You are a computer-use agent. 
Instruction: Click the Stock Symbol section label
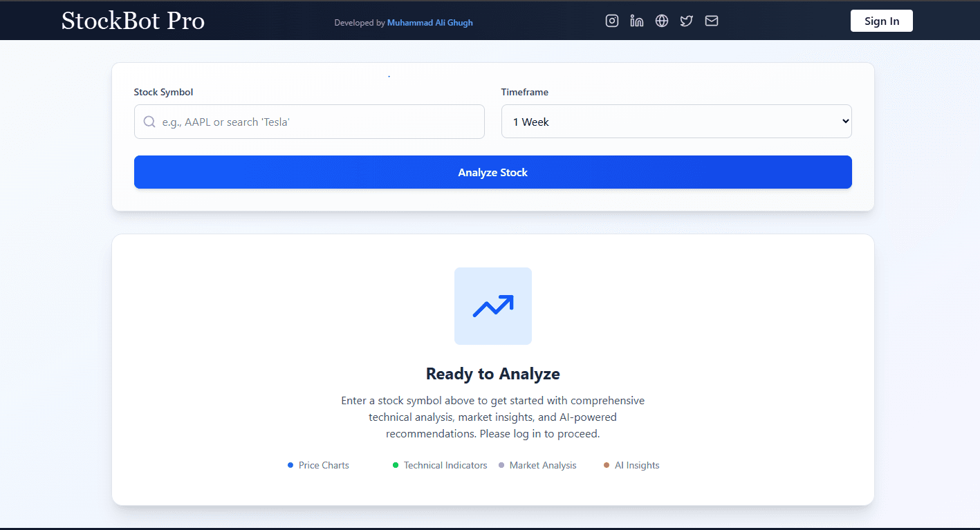click(163, 92)
